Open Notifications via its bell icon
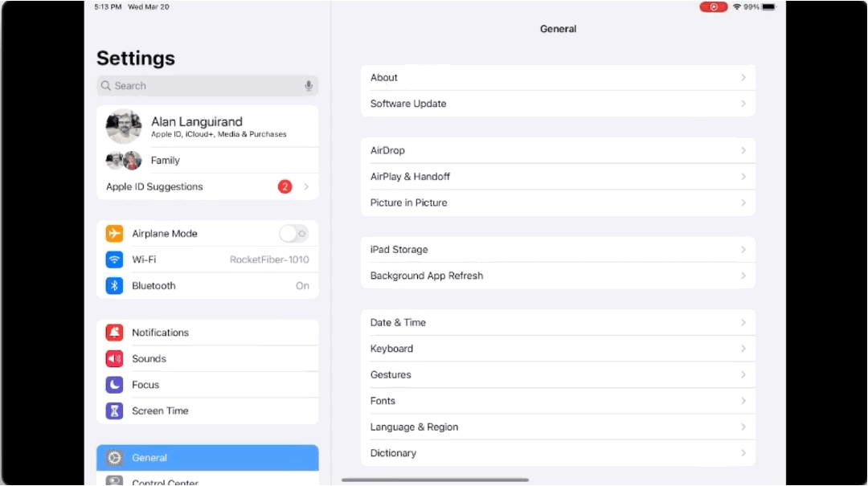868x486 pixels. point(113,332)
